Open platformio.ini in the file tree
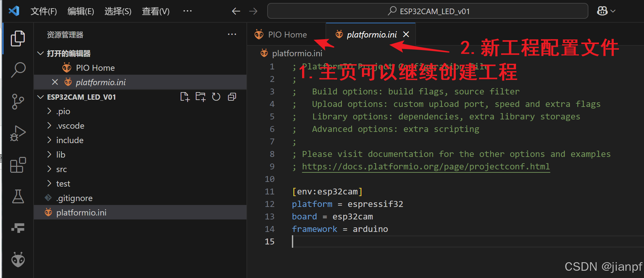 coord(140,213)
